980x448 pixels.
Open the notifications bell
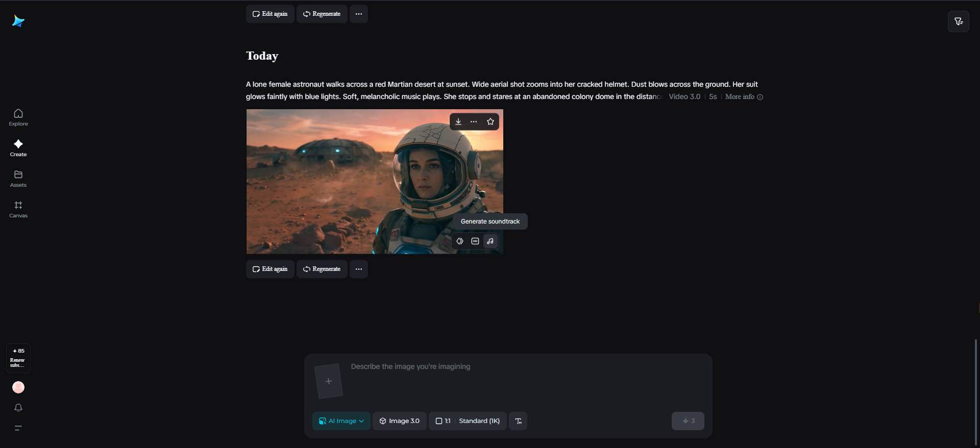(x=18, y=408)
